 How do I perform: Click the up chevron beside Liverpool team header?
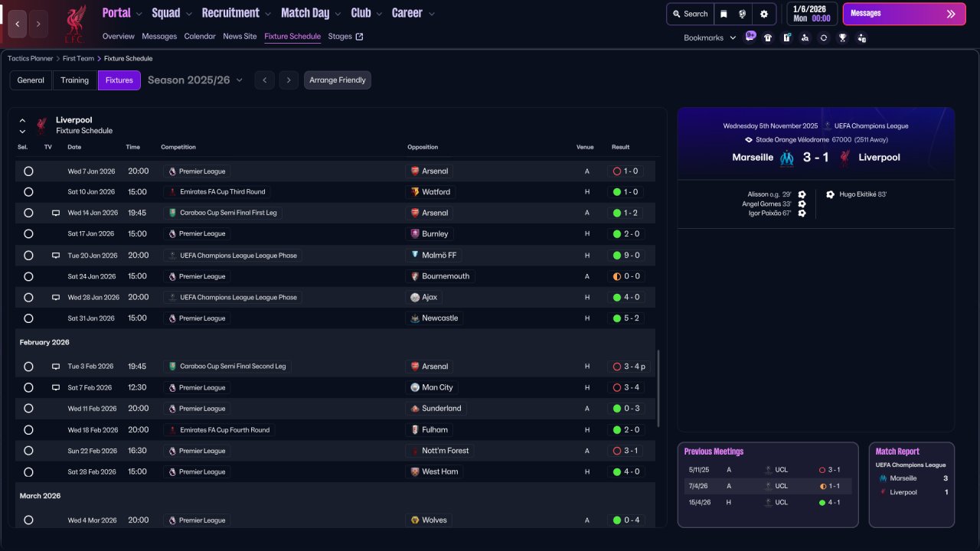[22, 120]
